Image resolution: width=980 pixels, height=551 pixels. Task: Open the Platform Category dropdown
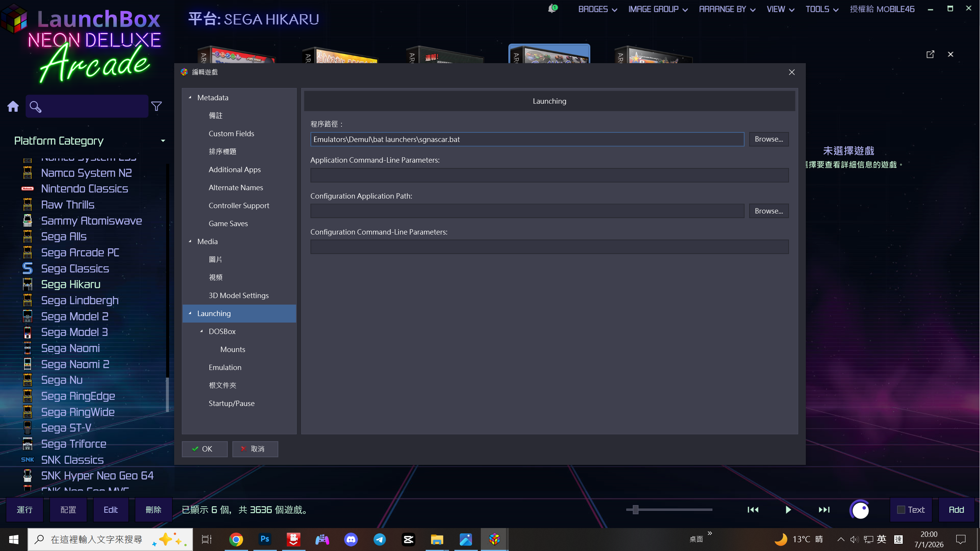tap(163, 141)
